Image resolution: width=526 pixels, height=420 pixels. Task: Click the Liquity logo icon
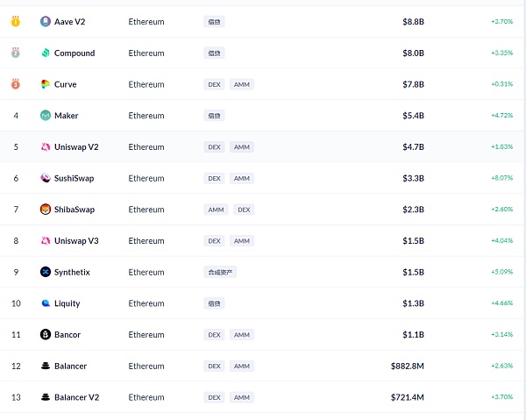click(x=46, y=303)
